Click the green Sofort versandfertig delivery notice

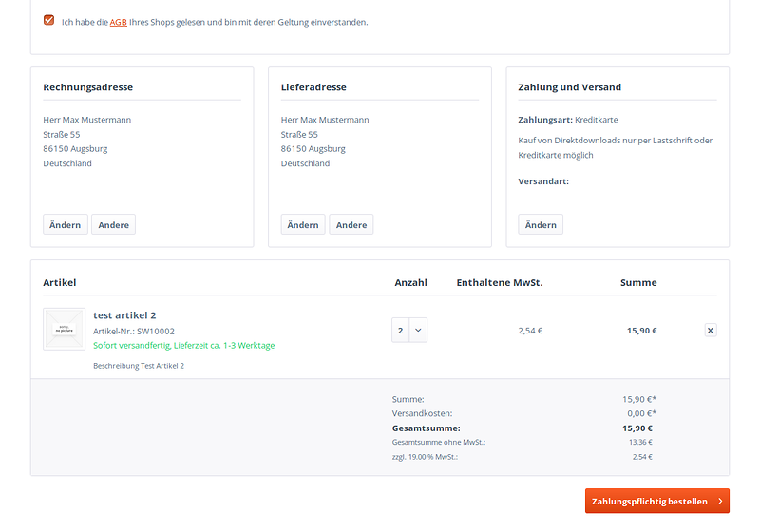click(x=183, y=345)
